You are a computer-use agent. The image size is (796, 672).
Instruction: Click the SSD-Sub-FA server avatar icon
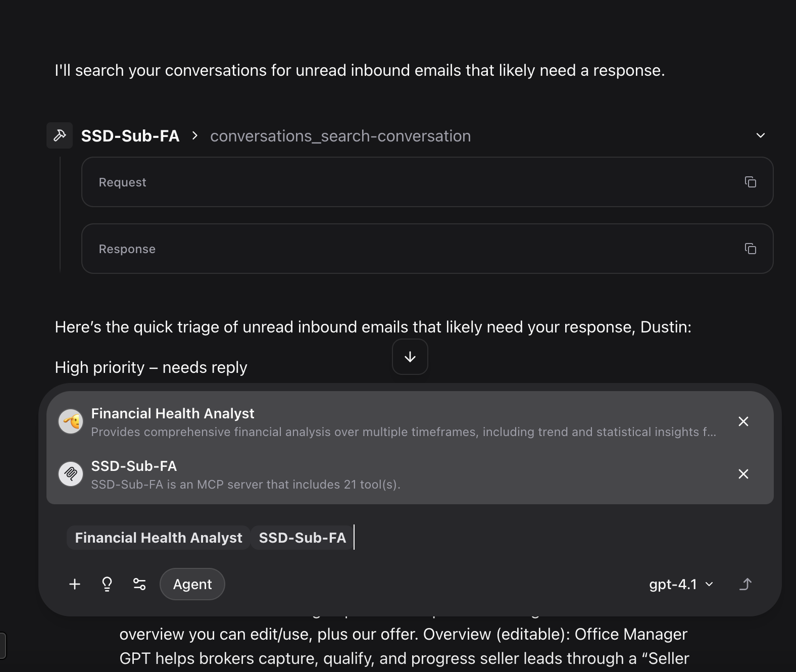tap(71, 474)
